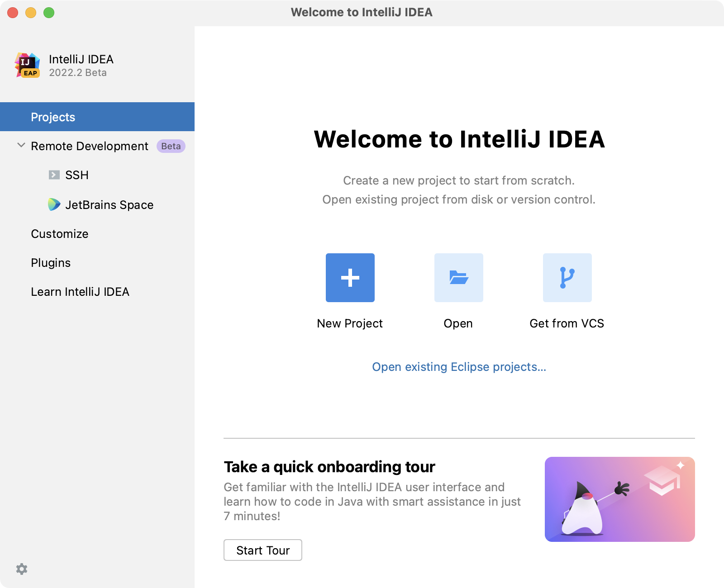Open the Plugins section
This screenshot has height=588, width=724.
[x=51, y=262]
